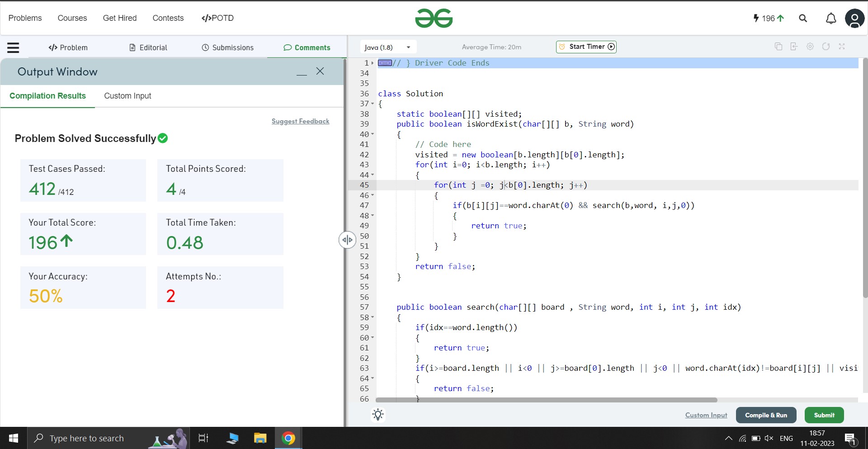This screenshot has height=449, width=868.
Task: Show hidden system tray icons
Action: pos(728,438)
